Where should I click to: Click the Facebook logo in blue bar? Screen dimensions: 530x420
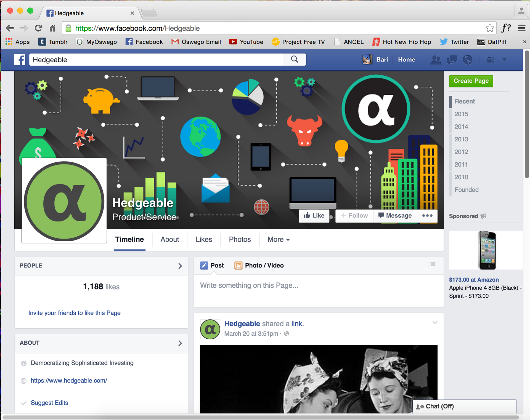tap(20, 60)
